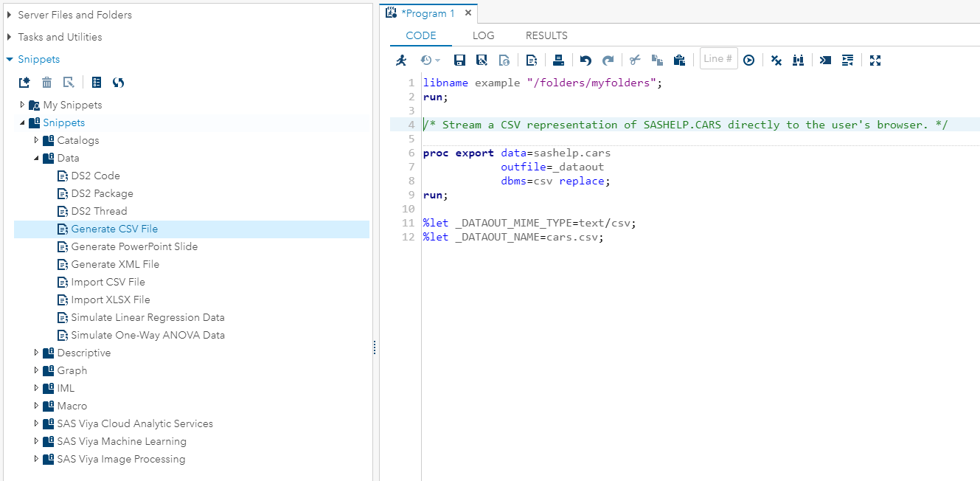Cut the selected code with the scissors
Screen dimensions: 980x481
click(635, 60)
